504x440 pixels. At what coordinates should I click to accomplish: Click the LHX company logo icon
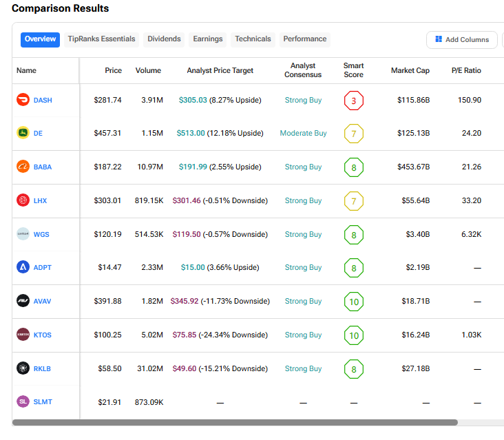point(23,200)
